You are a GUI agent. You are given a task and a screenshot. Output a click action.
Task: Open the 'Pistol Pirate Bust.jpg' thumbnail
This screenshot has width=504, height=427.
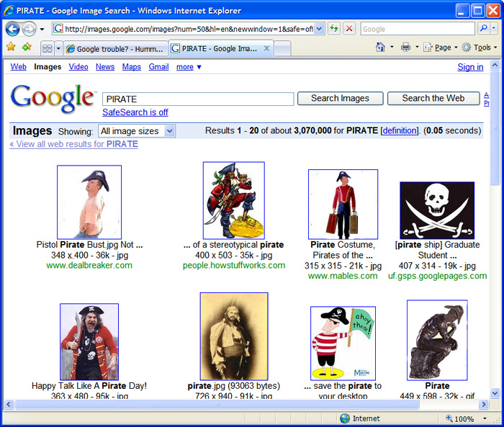click(89, 202)
